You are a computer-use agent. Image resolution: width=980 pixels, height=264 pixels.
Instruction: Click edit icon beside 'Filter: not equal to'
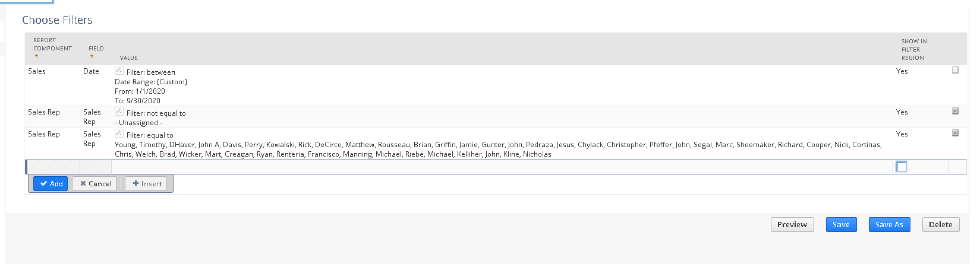click(x=119, y=112)
